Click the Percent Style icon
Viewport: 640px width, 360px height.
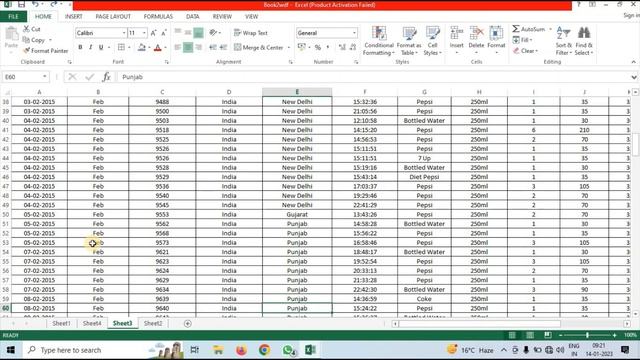(318, 47)
